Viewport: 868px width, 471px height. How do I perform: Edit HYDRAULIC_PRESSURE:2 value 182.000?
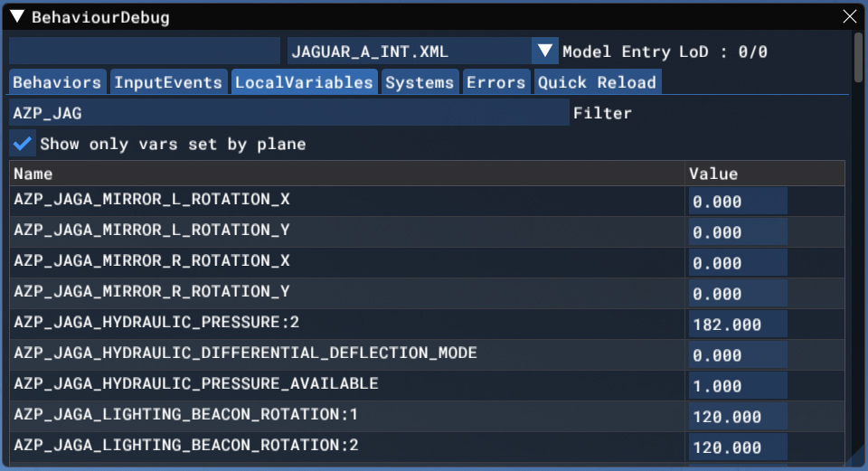pos(737,325)
